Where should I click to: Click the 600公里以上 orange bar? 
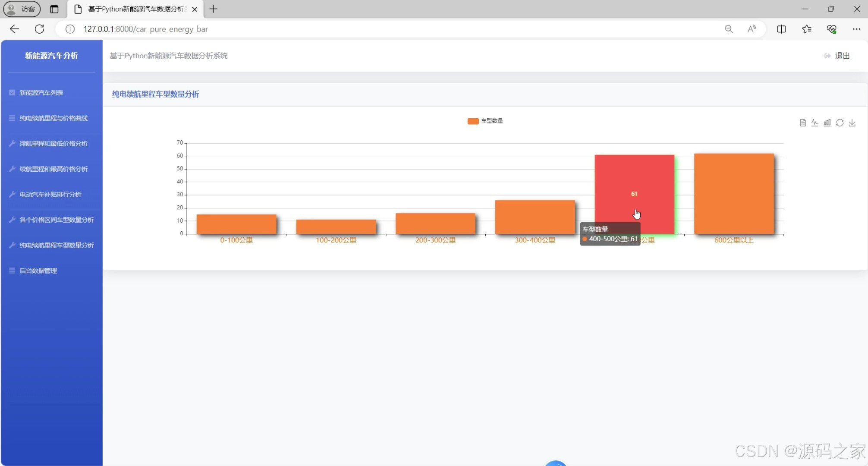(x=733, y=194)
